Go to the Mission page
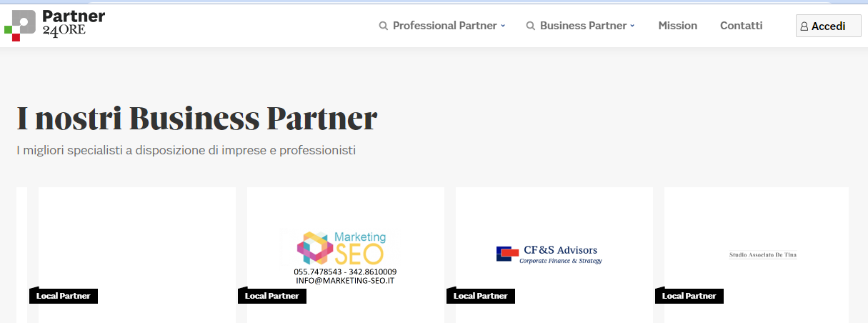This screenshot has width=868, height=323. coord(678,26)
